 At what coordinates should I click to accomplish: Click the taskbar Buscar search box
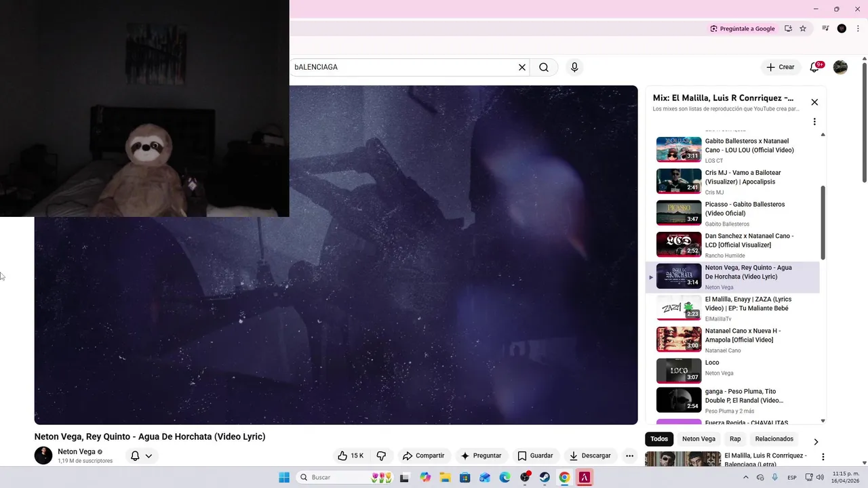(x=344, y=477)
